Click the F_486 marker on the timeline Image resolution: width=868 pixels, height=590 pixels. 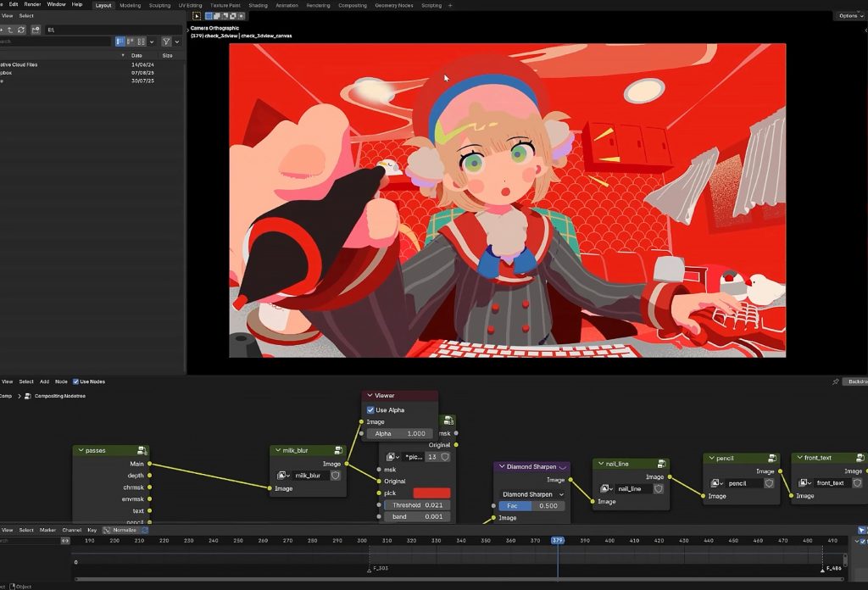click(x=822, y=569)
